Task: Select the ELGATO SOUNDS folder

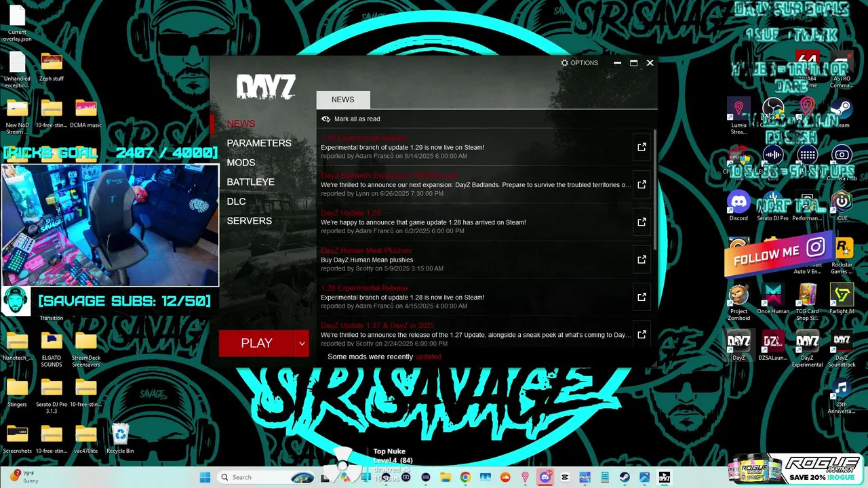Action: coord(52,349)
